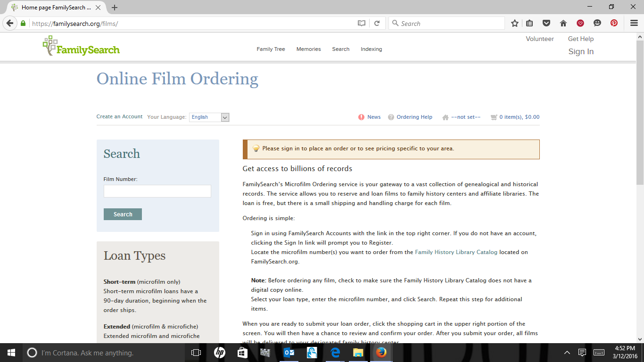Open a new browser tab
Screen dimensions: 644x362
coord(115,8)
